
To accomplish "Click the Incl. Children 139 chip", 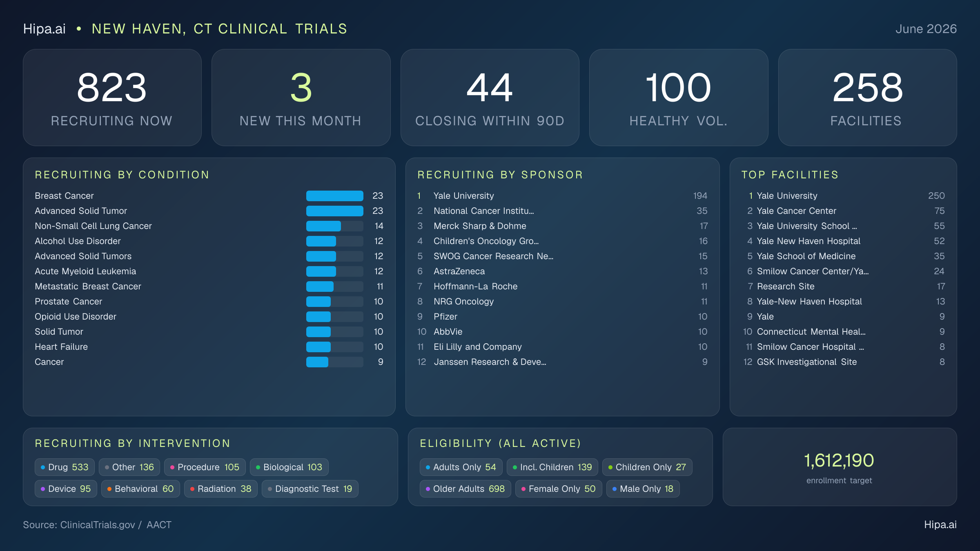I will pos(552,467).
